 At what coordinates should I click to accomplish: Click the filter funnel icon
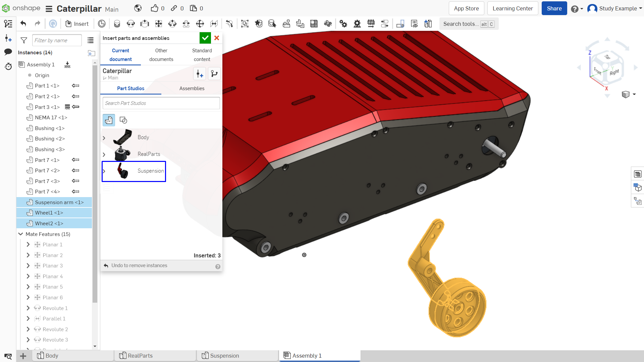pos(24,40)
